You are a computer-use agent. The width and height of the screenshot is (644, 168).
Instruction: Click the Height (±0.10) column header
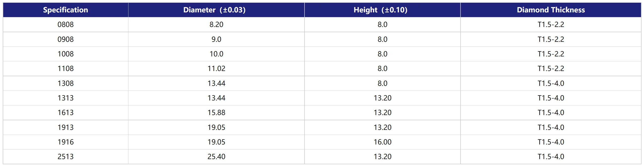(x=380, y=10)
